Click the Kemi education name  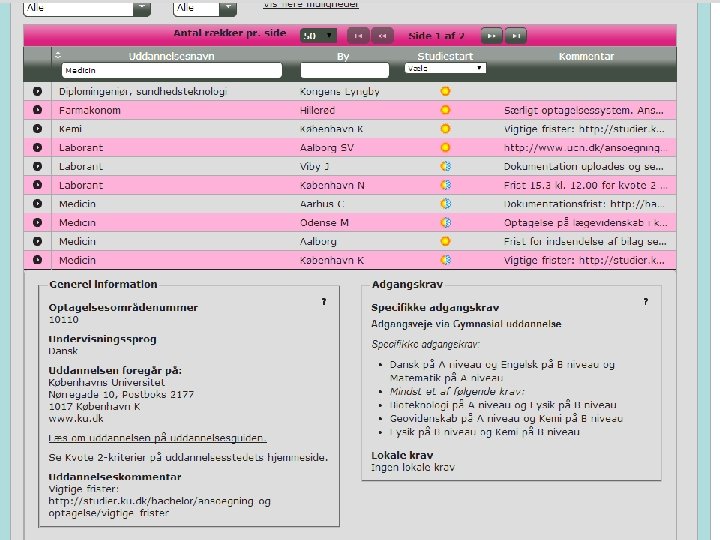(70, 129)
